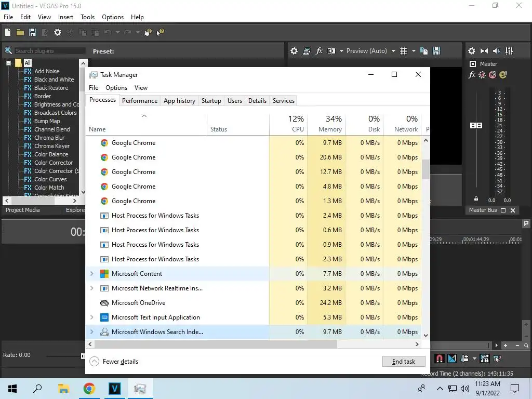Select the Microsoft OneDrive process row
Screen dimensions: 532x399
point(253,303)
